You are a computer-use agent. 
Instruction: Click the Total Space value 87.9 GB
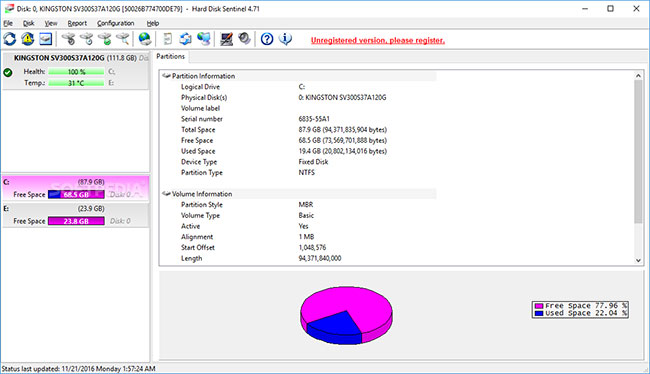(342, 130)
